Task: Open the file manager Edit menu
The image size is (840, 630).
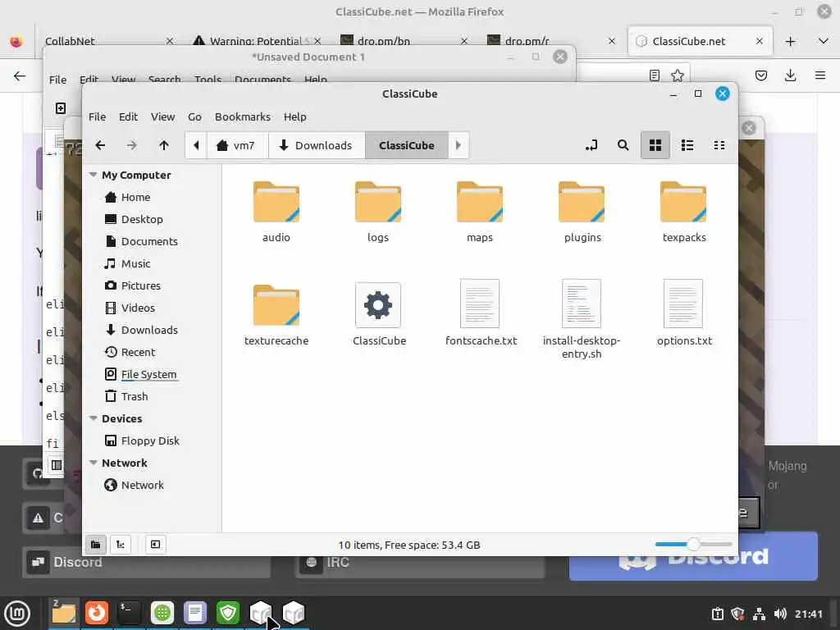Action: [x=128, y=116]
